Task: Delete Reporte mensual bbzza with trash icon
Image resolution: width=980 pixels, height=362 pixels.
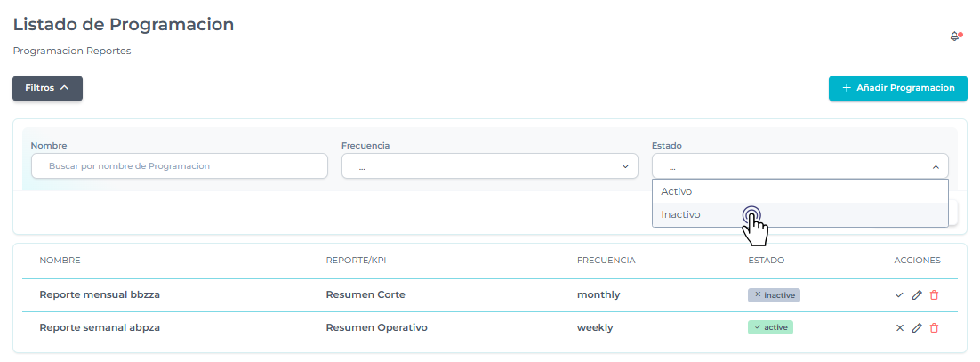Action: [x=934, y=295]
